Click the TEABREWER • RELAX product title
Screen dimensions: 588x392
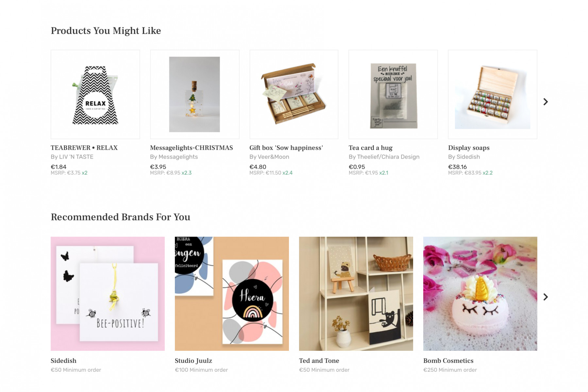pos(84,148)
